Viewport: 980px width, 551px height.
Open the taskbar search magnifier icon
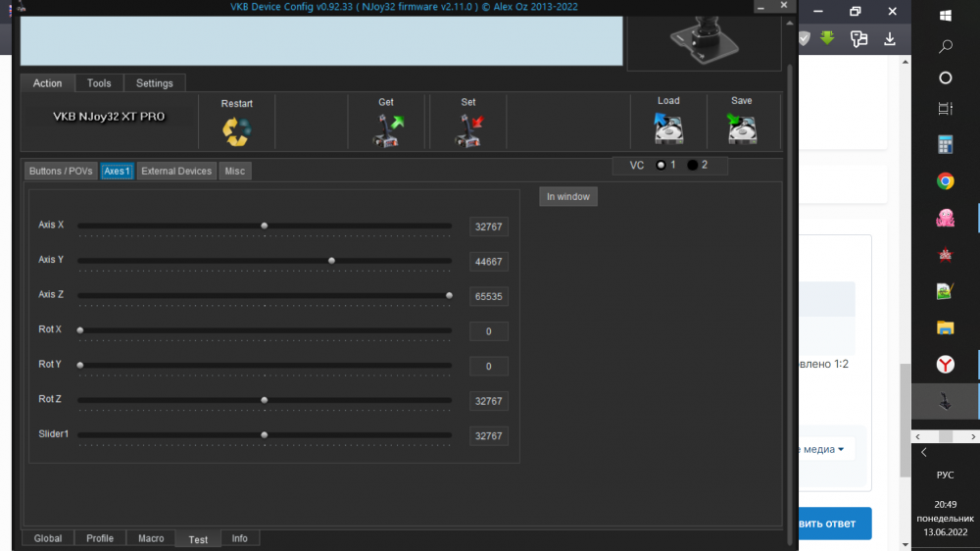945,46
